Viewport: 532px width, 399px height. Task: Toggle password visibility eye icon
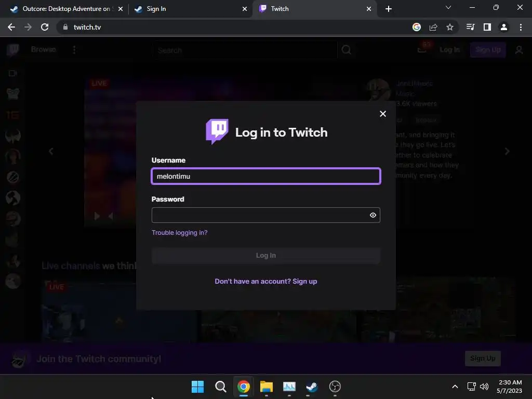point(373,215)
